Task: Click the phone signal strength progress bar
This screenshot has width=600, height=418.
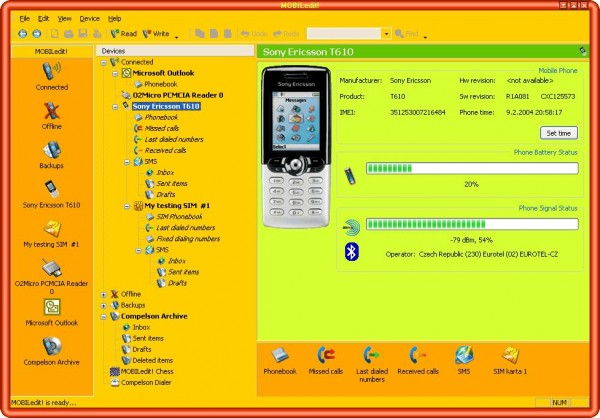Action: (472, 224)
